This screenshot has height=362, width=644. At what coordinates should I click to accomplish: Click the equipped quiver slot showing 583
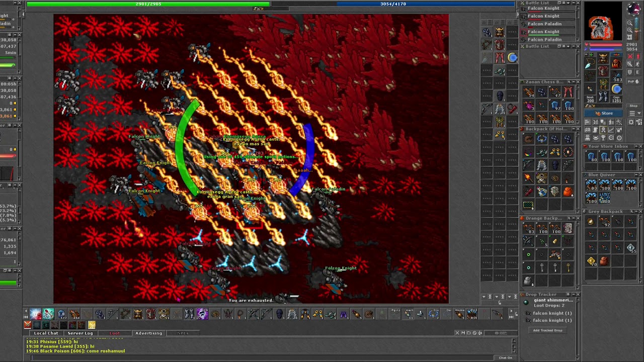616,75
